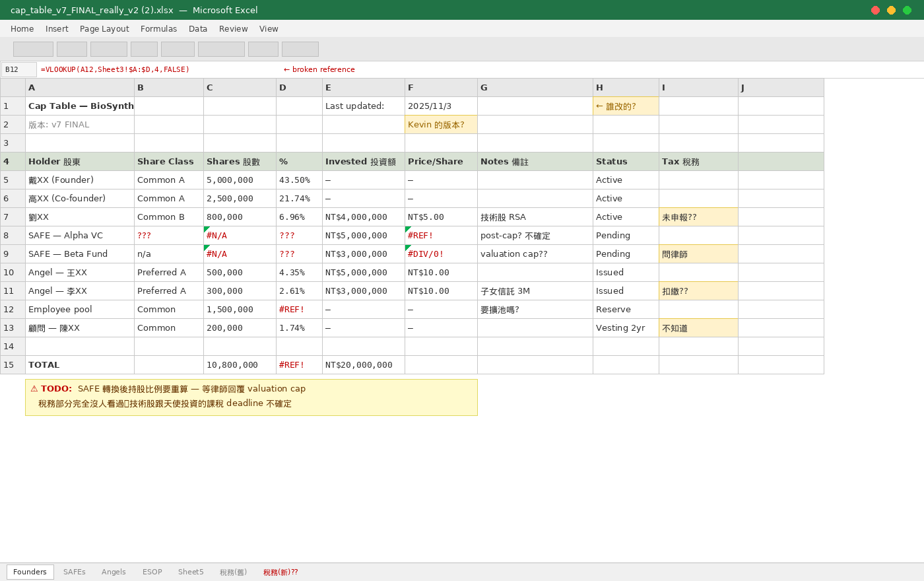Select the '扣繳??' tax cell
The height and width of the screenshot is (581, 924).
[699, 291]
